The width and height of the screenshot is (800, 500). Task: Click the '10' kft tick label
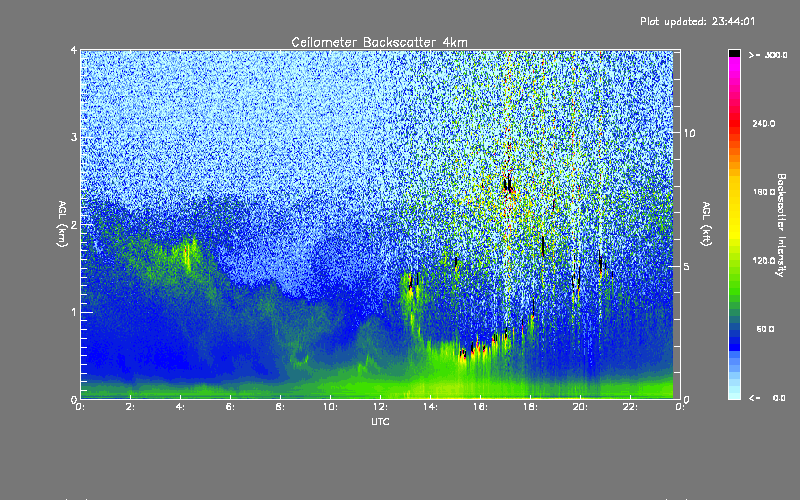[x=689, y=133]
